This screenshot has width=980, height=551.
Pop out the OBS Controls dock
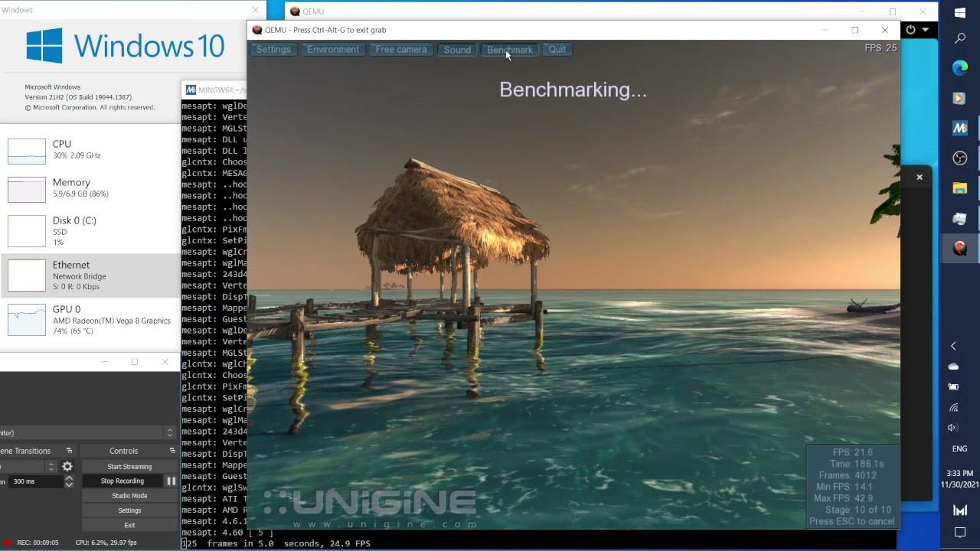171,451
